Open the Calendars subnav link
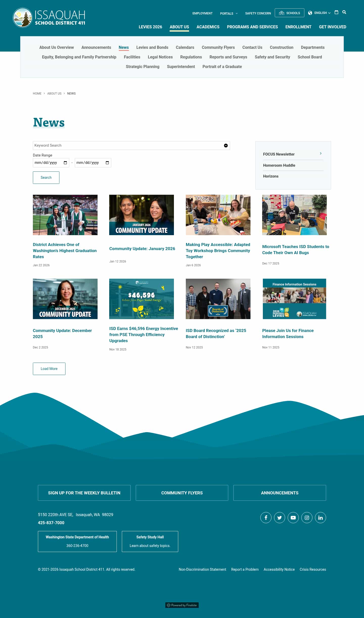364x618 pixels. click(x=185, y=47)
